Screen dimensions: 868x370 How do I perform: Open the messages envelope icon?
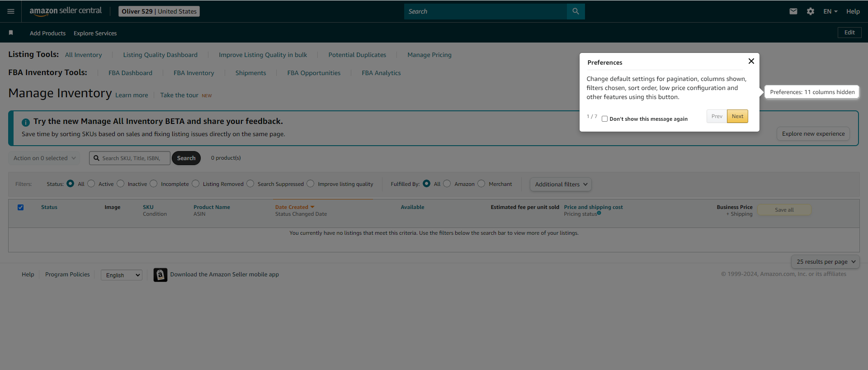click(x=793, y=11)
